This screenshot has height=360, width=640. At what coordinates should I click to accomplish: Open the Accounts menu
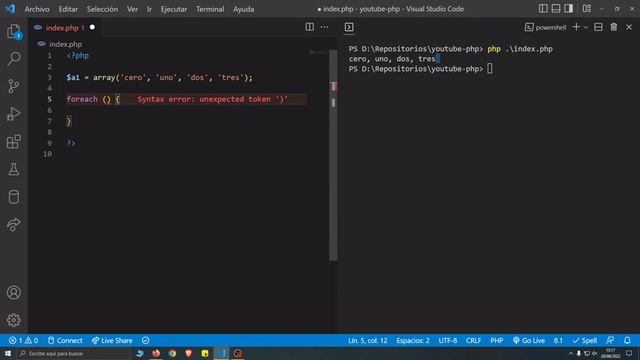coord(13,292)
